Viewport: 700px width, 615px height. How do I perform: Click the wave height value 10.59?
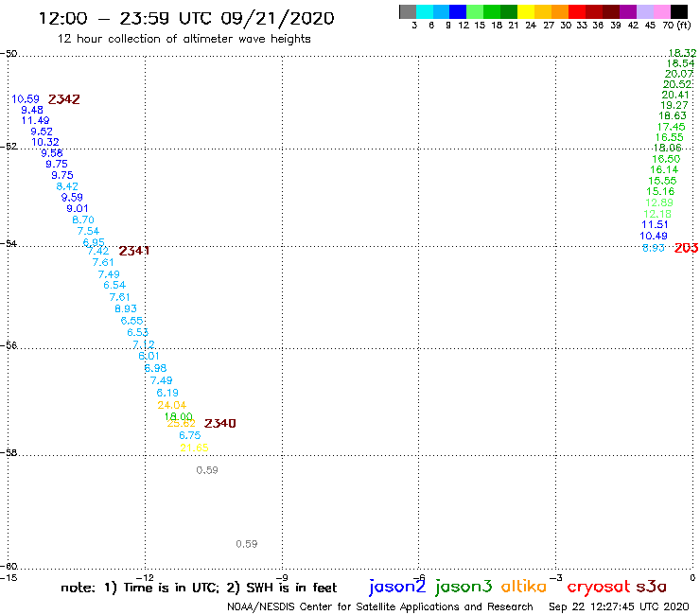(x=26, y=98)
